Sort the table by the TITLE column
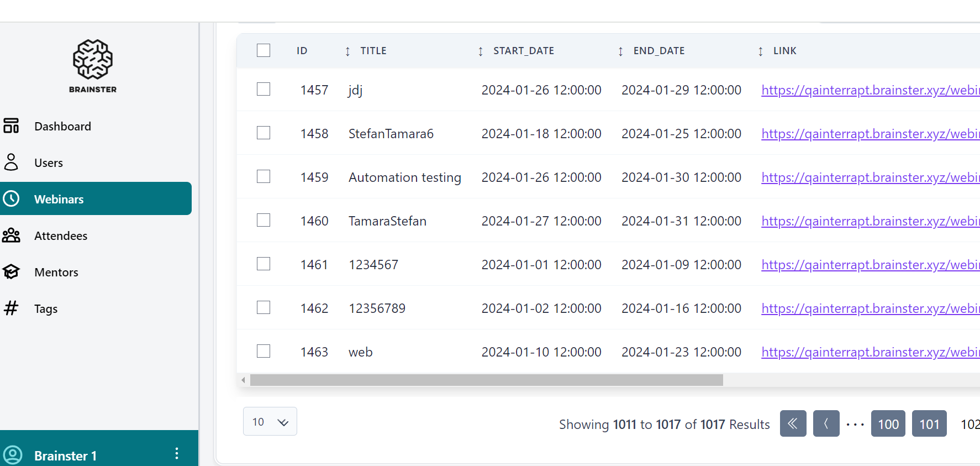Image resolution: width=980 pixels, height=466 pixels. pos(373,51)
